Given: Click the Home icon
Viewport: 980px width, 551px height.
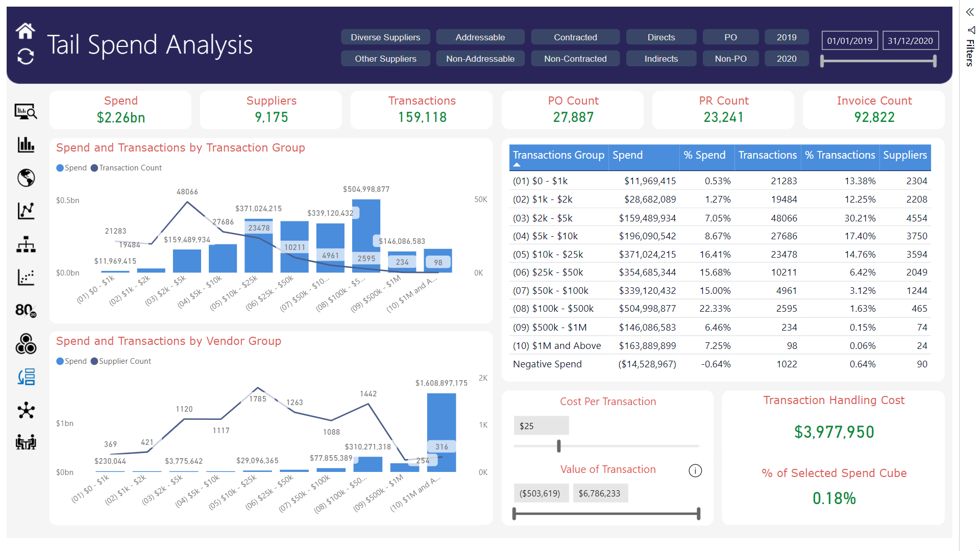Looking at the screenshot, I should click(x=25, y=31).
